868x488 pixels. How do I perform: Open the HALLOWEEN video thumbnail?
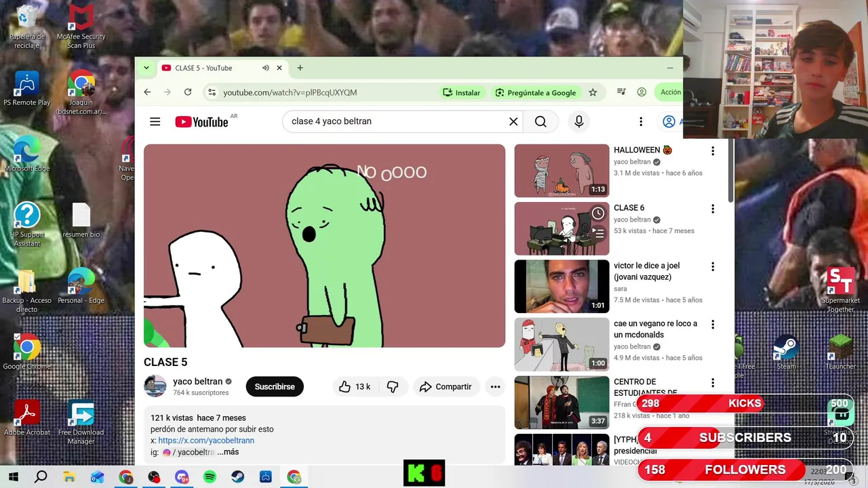click(561, 171)
